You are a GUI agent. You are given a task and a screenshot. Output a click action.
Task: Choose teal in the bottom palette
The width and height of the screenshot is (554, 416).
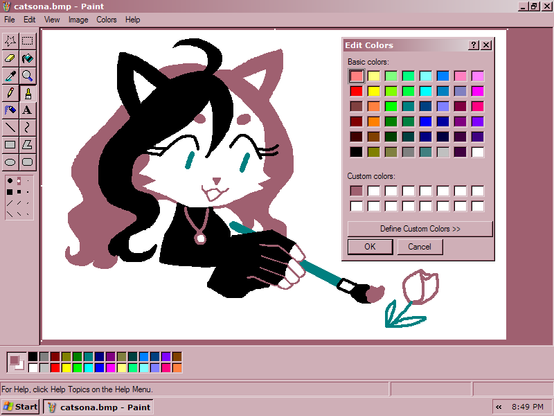pyautogui.click(x=88, y=356)
